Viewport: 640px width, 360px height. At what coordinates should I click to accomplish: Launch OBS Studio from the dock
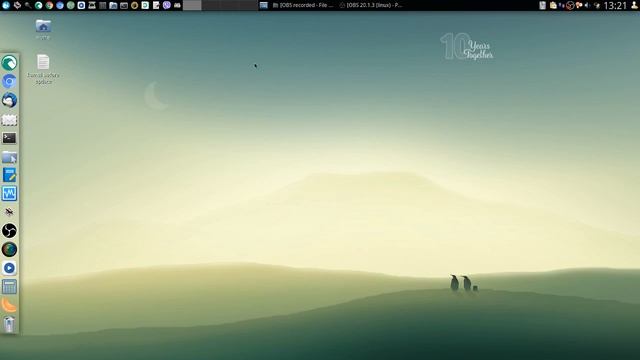(9, 231)
